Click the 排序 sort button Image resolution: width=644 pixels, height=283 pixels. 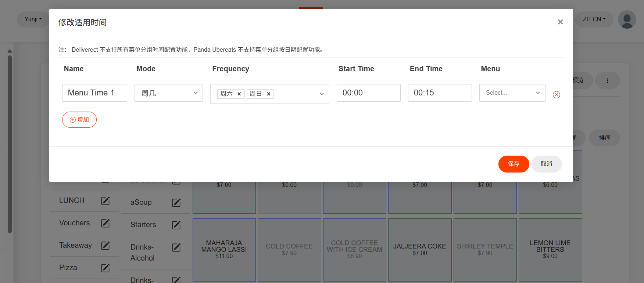pyautogui.click(x=605, y=138)
